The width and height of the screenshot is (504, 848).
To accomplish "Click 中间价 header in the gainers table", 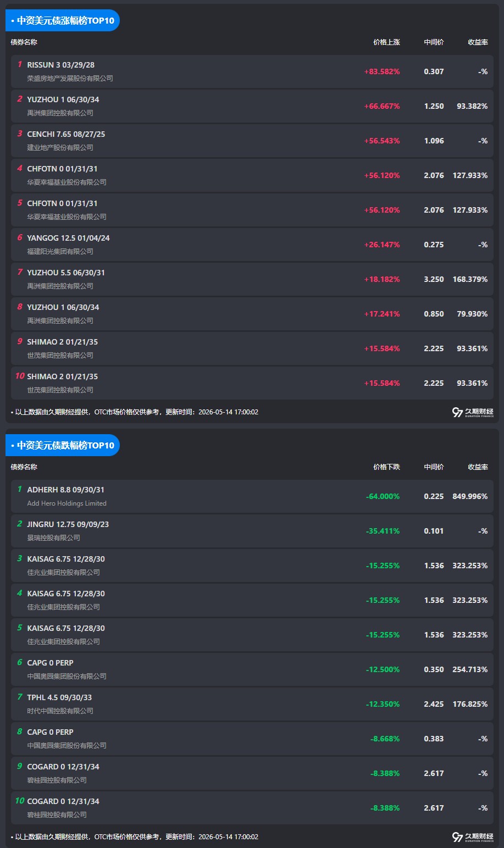I will [x=434, y=42].
